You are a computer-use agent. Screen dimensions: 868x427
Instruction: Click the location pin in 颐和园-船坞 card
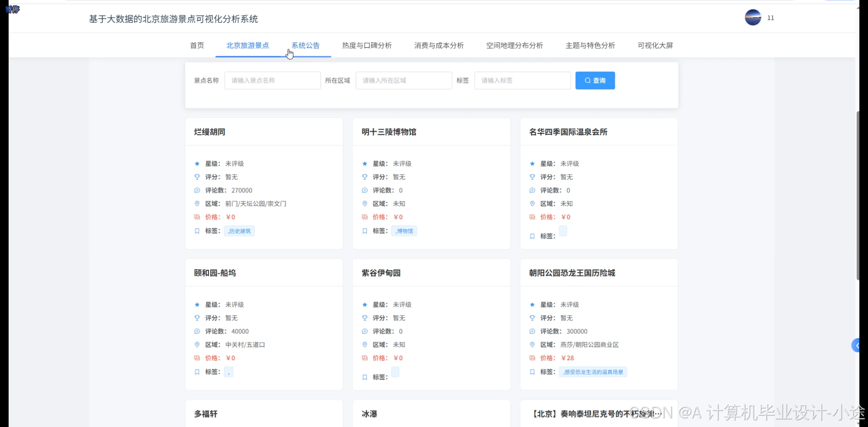coord(197,345)
